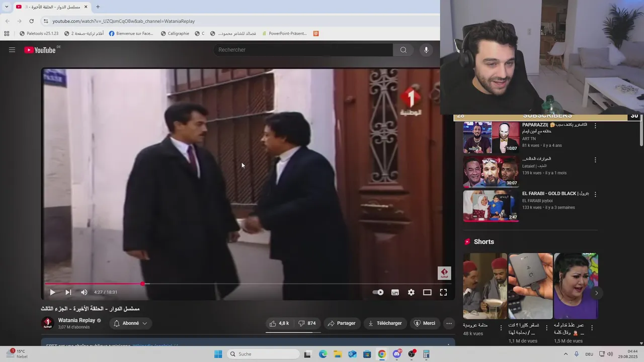644x362 pixels.
Task: Open a new browser tab
Action: click(98, 7)
